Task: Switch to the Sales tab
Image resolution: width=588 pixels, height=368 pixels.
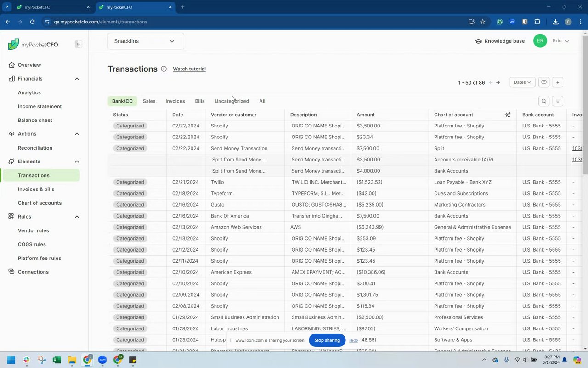Action: (x=149, y=101)
